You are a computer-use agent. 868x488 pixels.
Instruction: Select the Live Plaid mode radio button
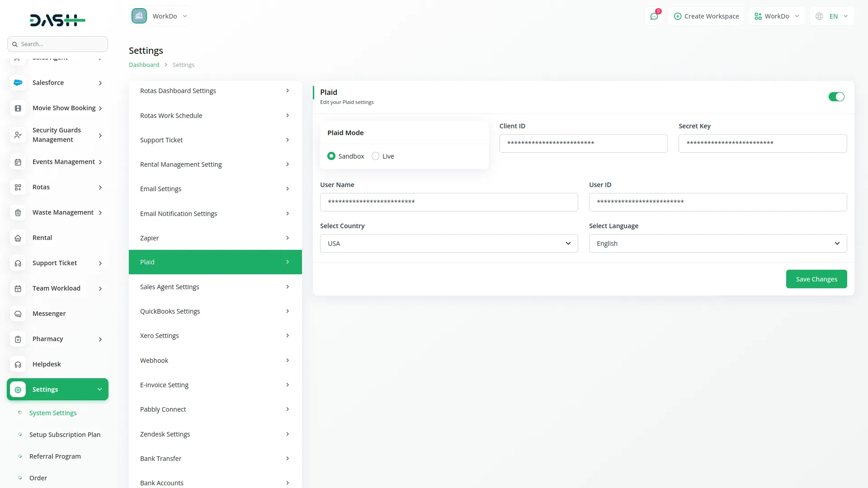[375, 156]
